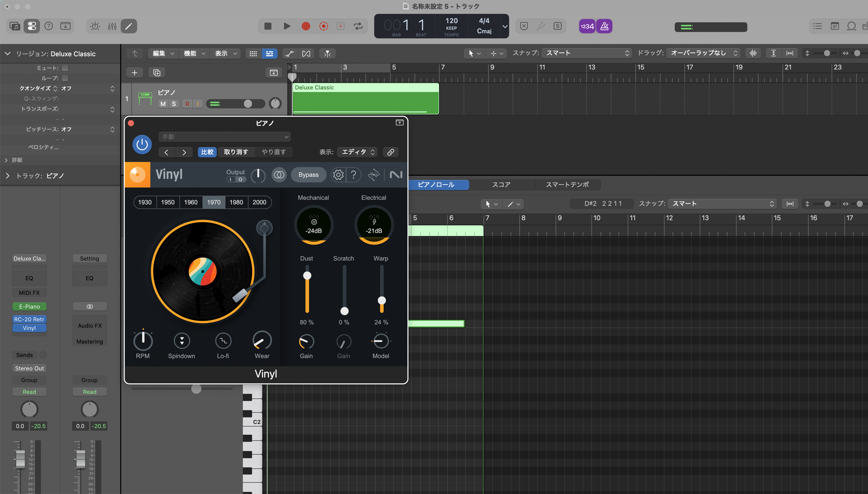Select the 1980 era option
The height and width of the screenshot is (494, 868).
[x=236, y=202]
